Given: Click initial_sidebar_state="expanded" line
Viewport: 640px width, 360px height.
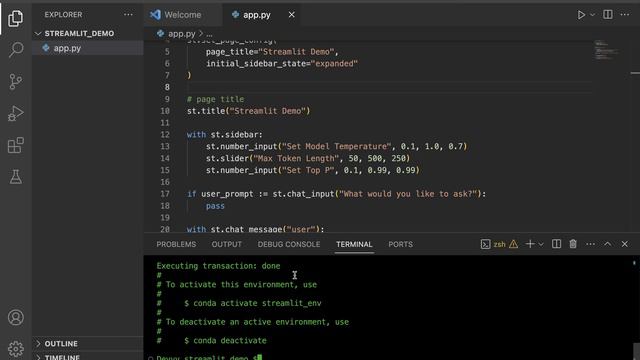Looking at the screenshot, I should point(282,64).
